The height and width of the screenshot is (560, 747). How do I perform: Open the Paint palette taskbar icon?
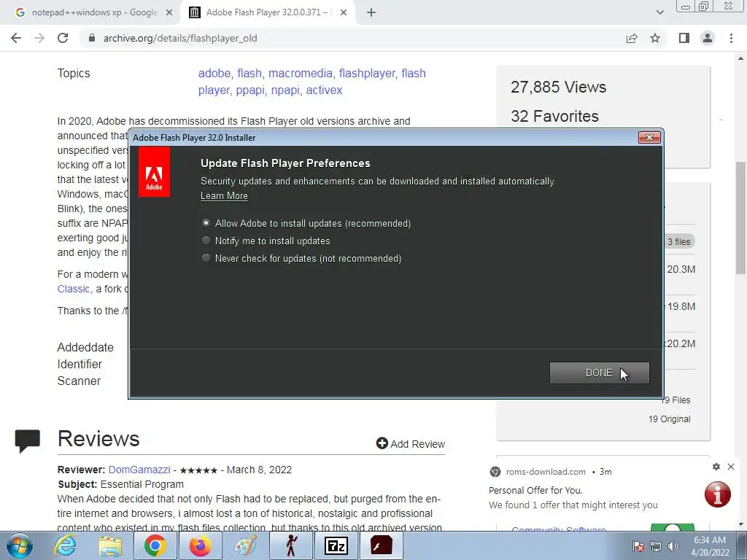[x=245, y=545]
